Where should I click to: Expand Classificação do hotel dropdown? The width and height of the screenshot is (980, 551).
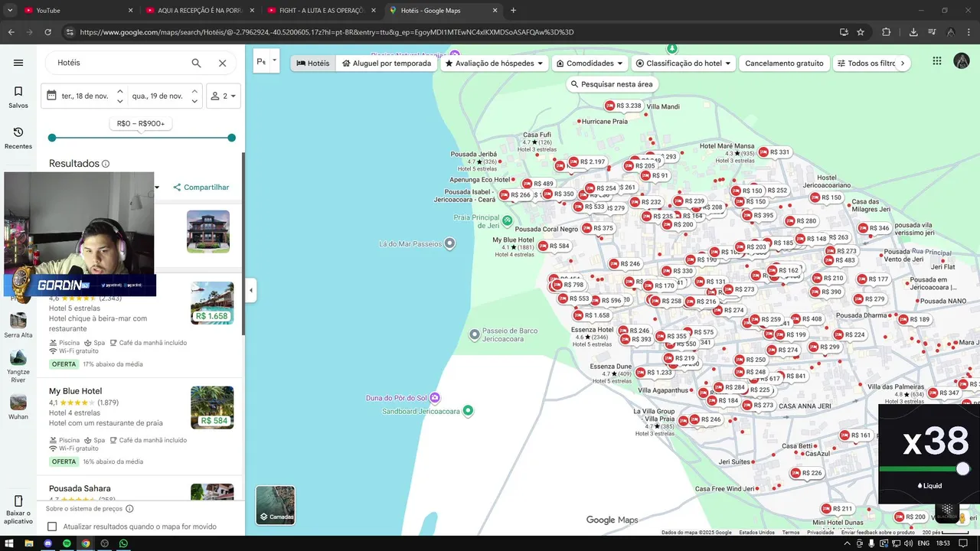[684, 64]
